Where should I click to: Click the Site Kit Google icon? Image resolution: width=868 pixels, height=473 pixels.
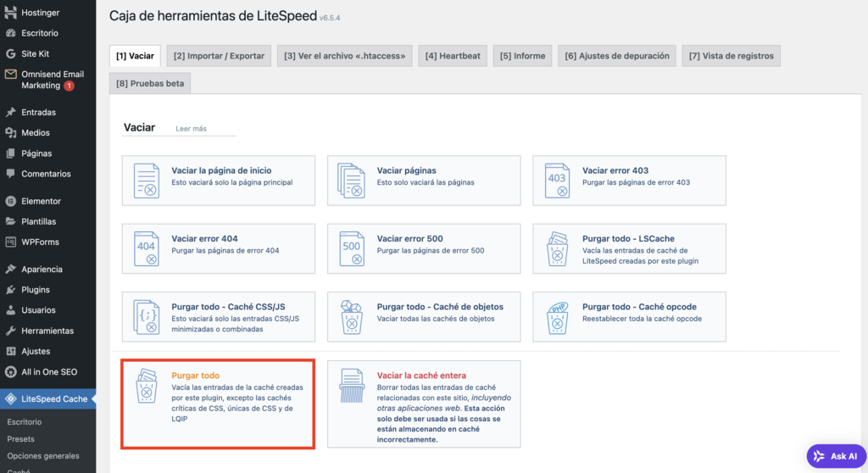click(10, 53)
